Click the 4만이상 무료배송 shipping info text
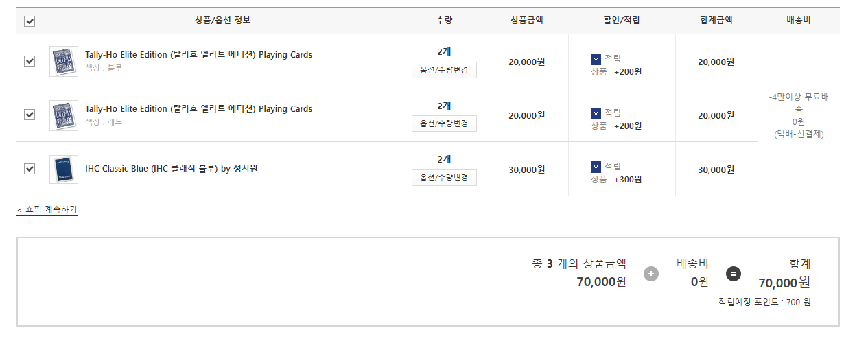 pyautogui.click(x=798, y=103)
